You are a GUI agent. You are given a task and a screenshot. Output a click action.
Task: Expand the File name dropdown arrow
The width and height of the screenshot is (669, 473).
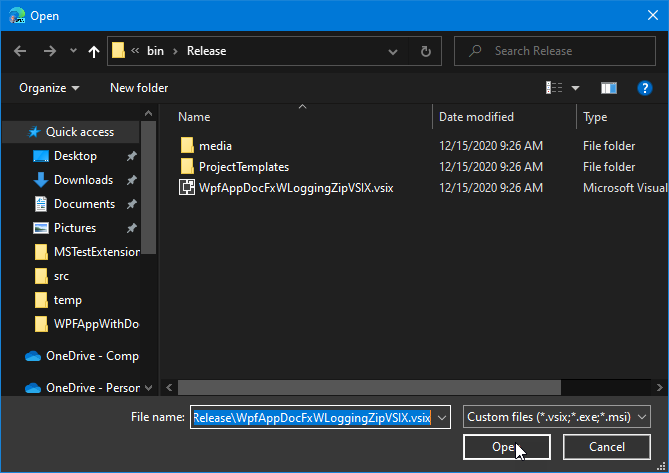(x=442, y=418)
